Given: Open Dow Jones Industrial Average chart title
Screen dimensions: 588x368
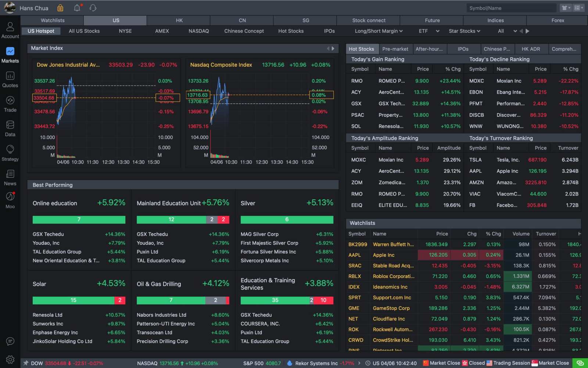Looking at the screenshot, I should pyautogui.click(x=68, y=65).
